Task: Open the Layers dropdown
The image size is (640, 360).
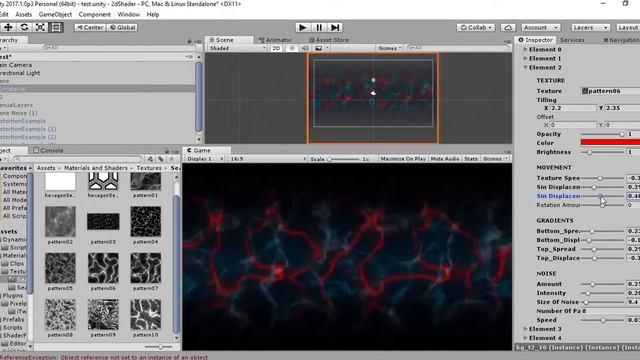Action: click(x=590, y=27)
